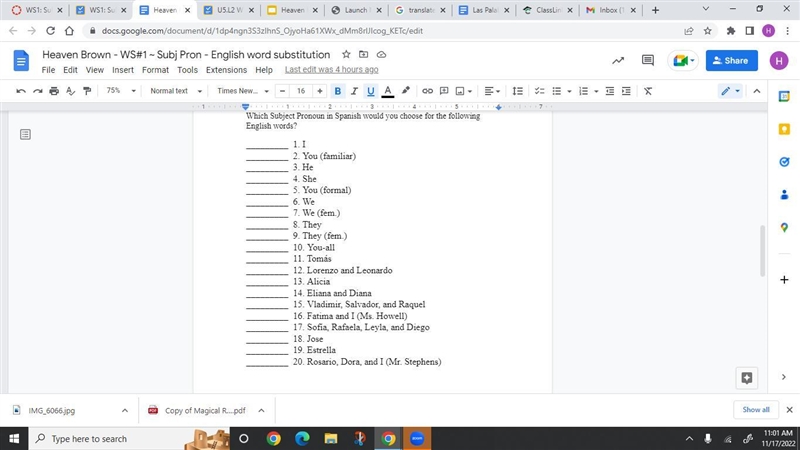The image size is (800, 450).
Task: Select the Paint format tool
Action: [87, 91]
